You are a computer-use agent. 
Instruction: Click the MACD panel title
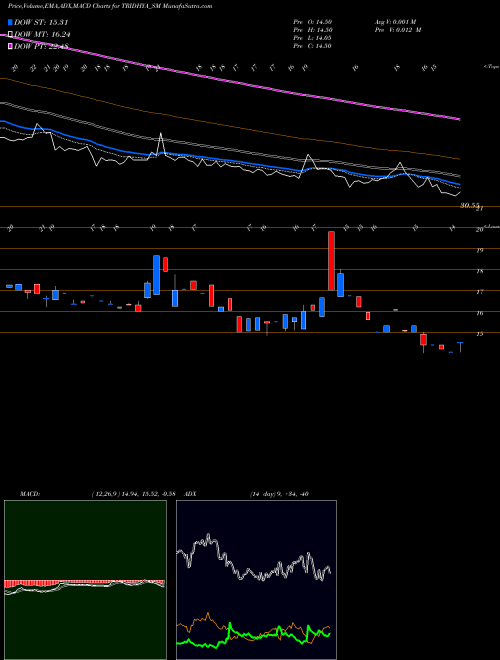[30, 494]
